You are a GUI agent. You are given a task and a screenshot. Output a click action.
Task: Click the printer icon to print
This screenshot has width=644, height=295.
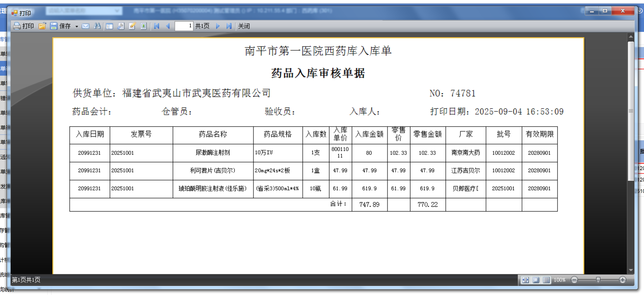click(x=17, y=26)
